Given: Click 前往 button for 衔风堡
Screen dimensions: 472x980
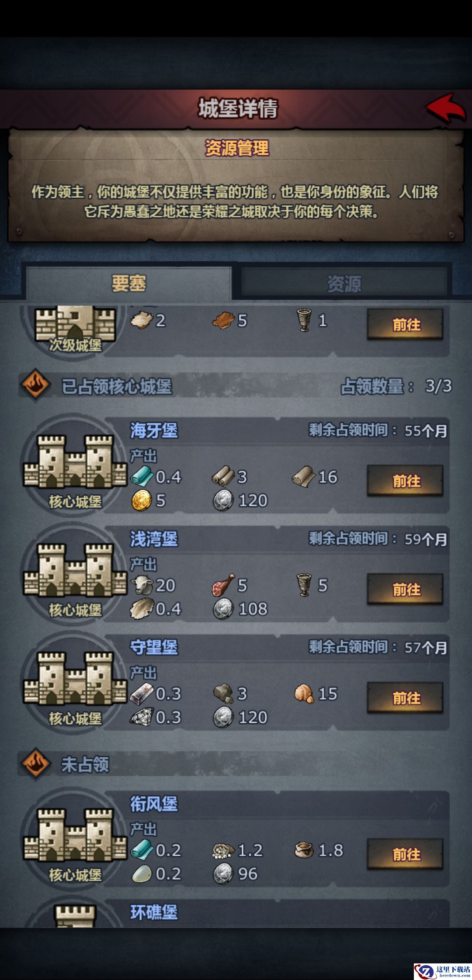Looking at the screenshot, I should [405, 854].
